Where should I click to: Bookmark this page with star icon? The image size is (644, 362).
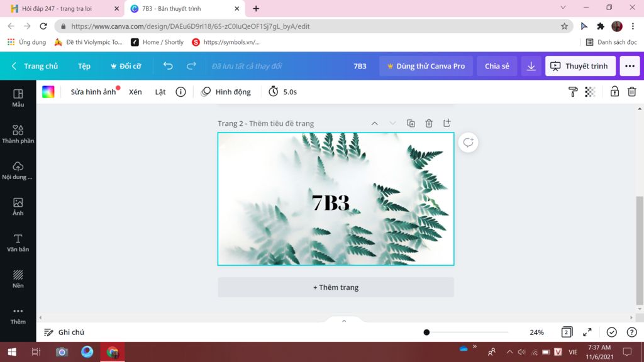tap(564, 26)
